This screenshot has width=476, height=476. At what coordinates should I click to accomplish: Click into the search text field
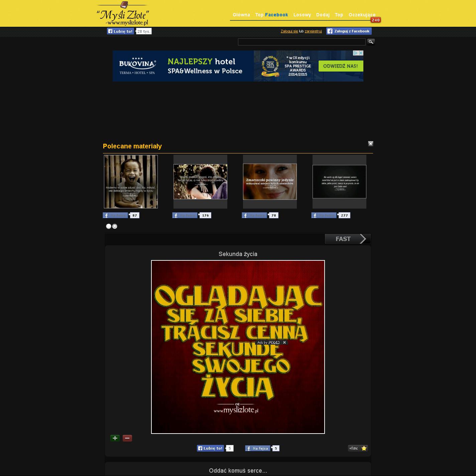tap(302, 42)
